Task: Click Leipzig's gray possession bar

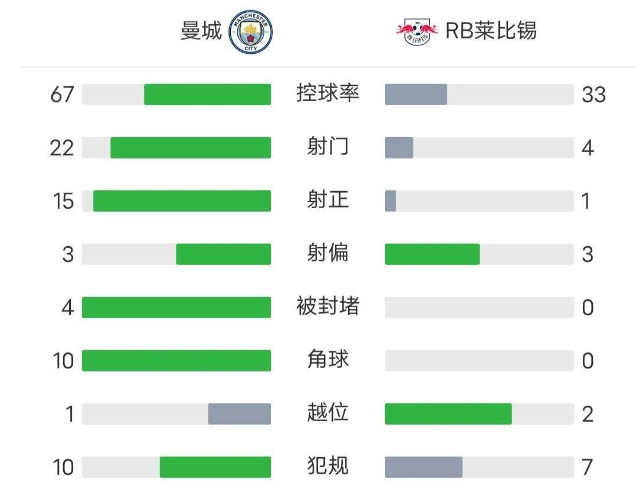Action: (416, 95)
